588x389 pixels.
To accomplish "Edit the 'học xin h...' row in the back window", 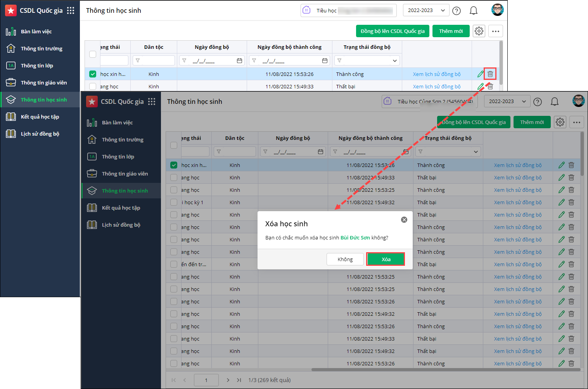I will point(481,74).
